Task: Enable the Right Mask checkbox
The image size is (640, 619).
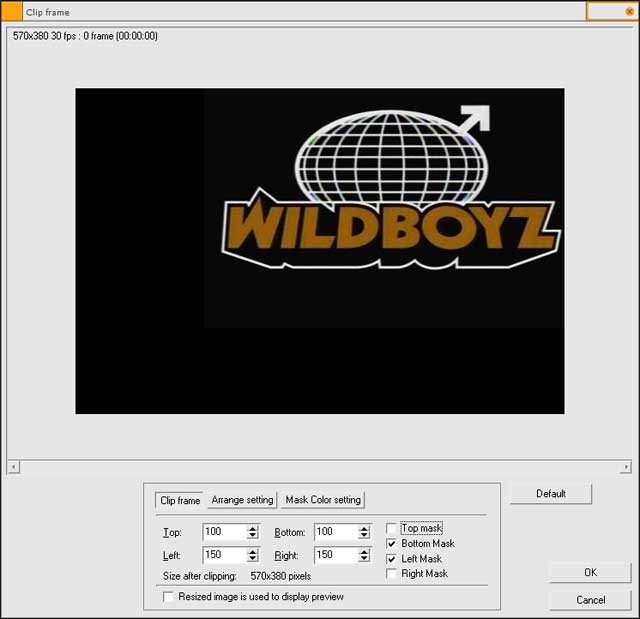Action: pyautogui.click(x=391, y=574)
